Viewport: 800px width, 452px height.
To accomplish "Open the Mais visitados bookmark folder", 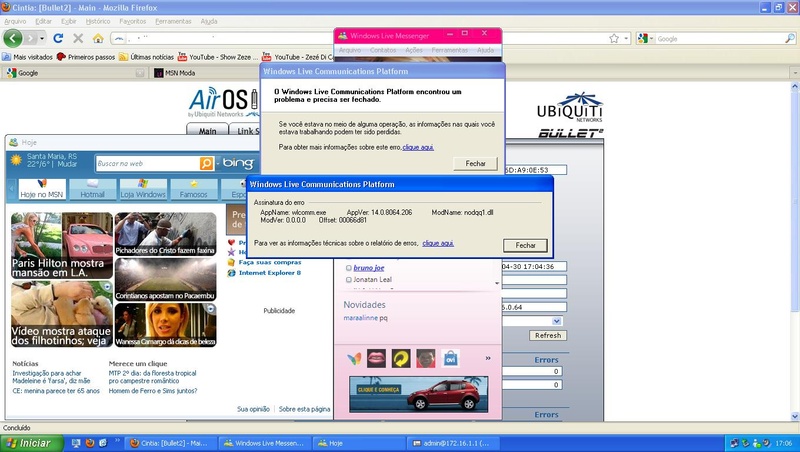I will coord(28,57).
